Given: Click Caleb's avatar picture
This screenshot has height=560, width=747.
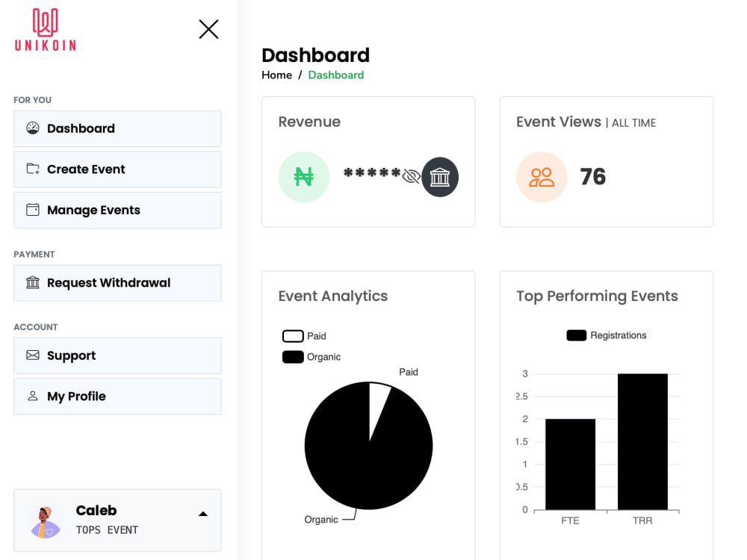Looking at the screenshot, I should [46, 523].
